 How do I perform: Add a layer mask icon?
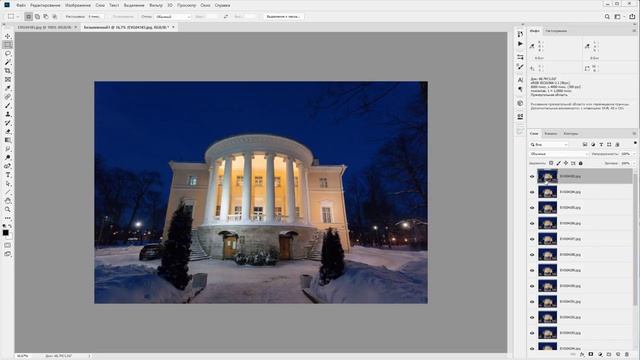click(x=591, y=354)
